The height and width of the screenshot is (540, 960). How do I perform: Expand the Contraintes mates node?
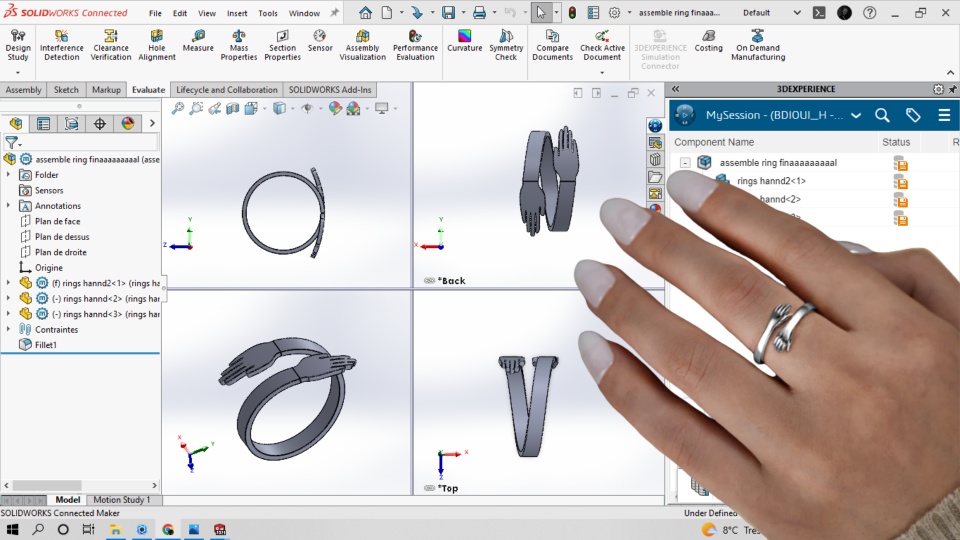coord(8,329)
